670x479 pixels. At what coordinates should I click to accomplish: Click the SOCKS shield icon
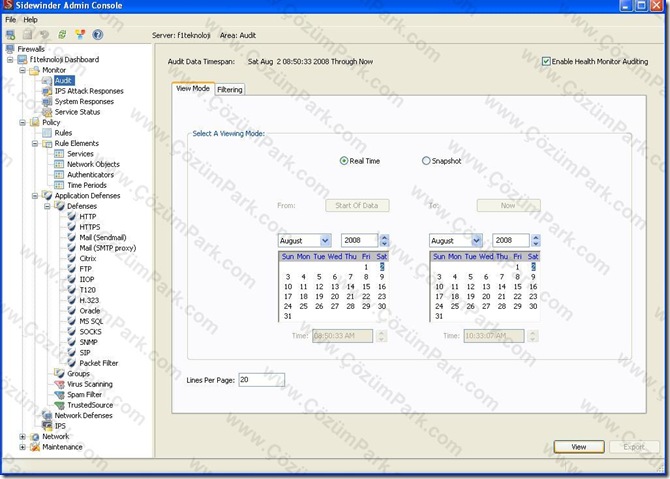[x=72, y=332]
